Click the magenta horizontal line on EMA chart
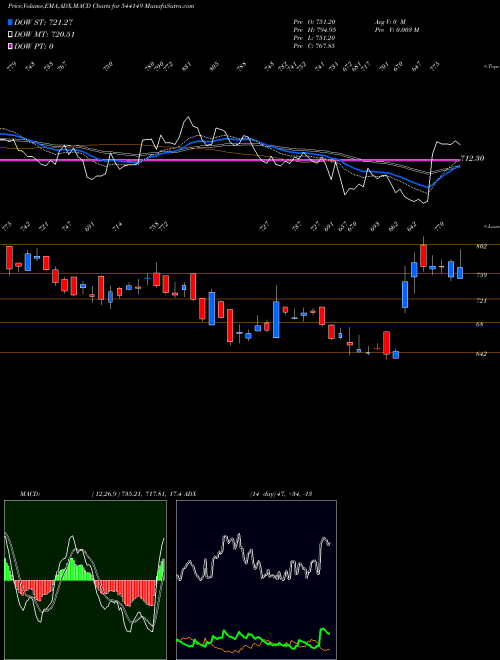This screenshot has height=660, width=500. [229, 160]
